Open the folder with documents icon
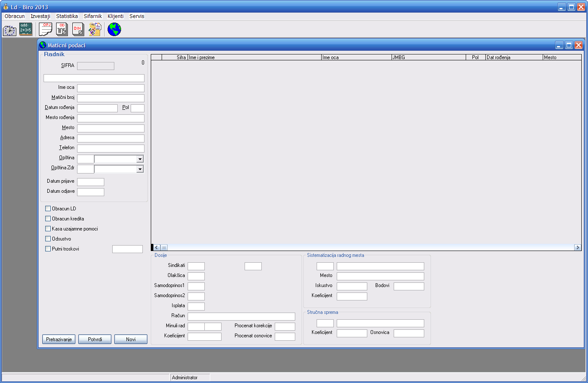588x383 pixels. (95, 29)
